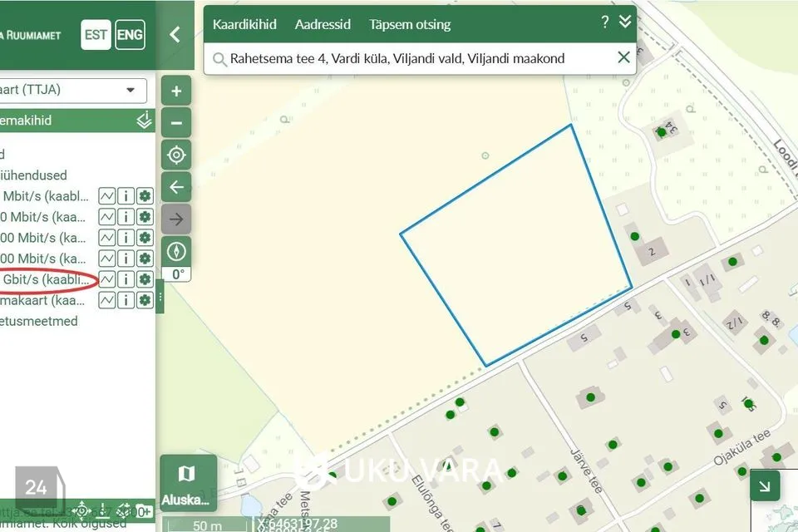Click the search field with Rahetsema tee 4
Viewport: 798px width, 532px height.
(420, 58)
